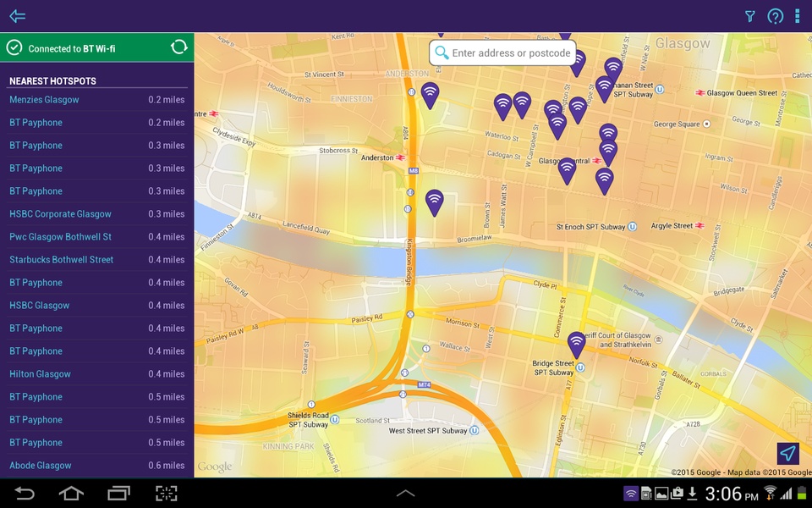Select the hotspot pin near Finnieston
The image size is (812, 508).
[x=430, y=96]
